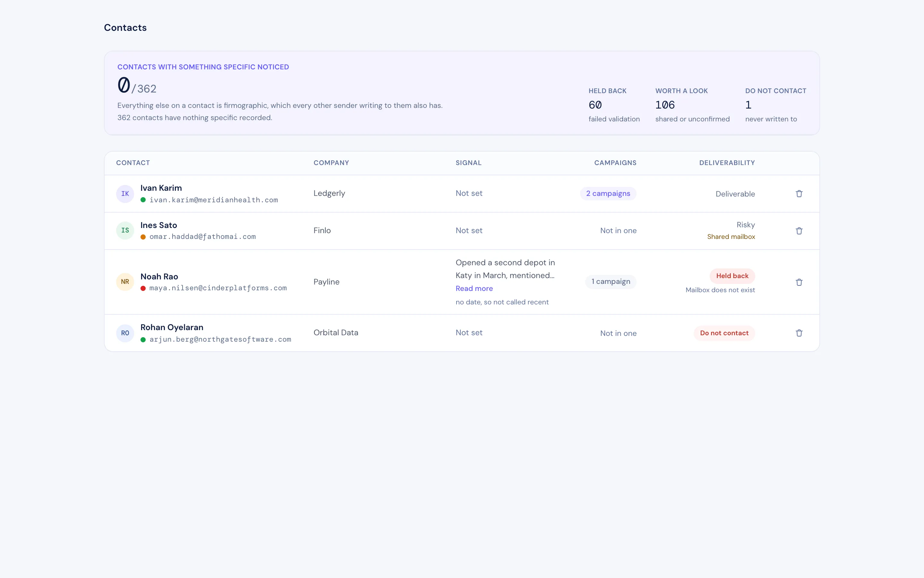The image size is (924, 578).
Task: Select email ivan.karim@meridianhealth.com
Action: click(x=213, y=200)
